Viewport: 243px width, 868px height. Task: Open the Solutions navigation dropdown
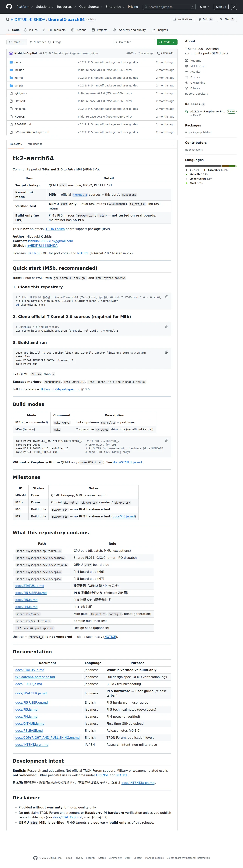[45, 7]
